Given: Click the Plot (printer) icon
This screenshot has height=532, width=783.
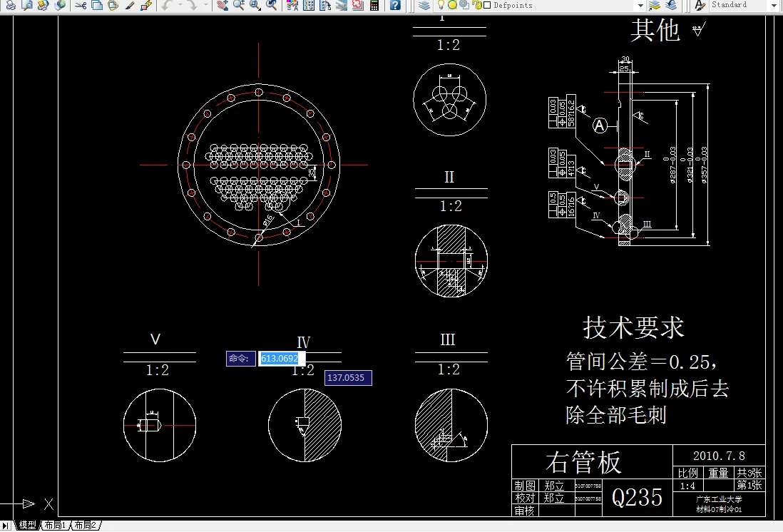Looking at the screenshot, I should [11, 6].
